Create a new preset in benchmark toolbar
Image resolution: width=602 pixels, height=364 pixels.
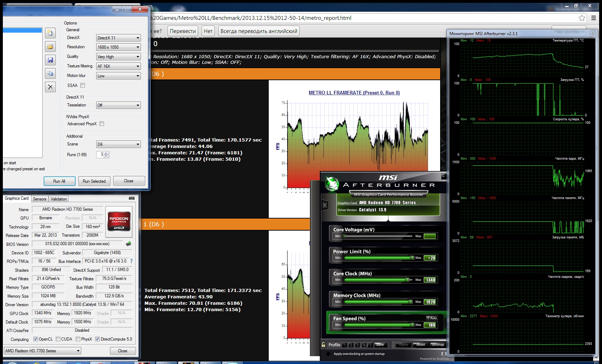point(50,33)
